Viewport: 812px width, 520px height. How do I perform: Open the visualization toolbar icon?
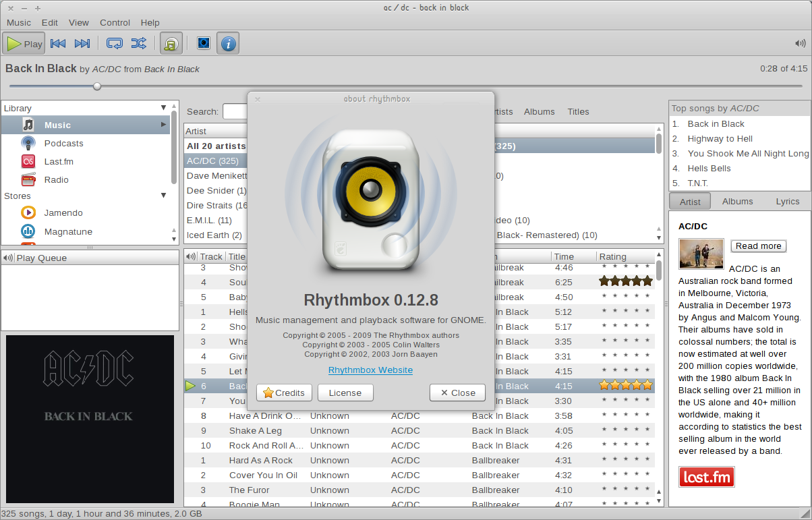pos(203,44)
